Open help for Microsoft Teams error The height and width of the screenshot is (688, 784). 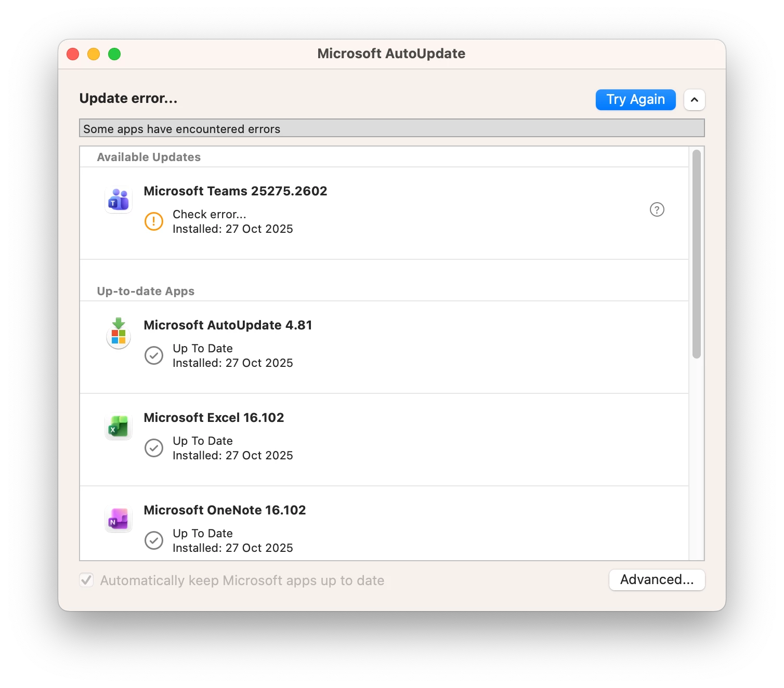point(657,209)
